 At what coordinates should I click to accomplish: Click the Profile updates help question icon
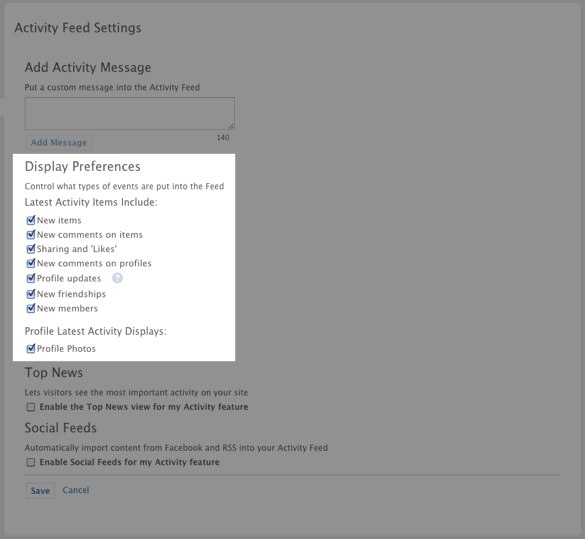[x=117, y=278]
